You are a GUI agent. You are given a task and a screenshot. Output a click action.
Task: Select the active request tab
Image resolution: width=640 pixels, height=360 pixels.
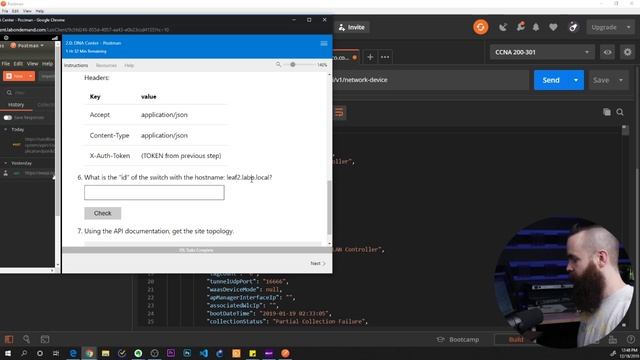346,58
